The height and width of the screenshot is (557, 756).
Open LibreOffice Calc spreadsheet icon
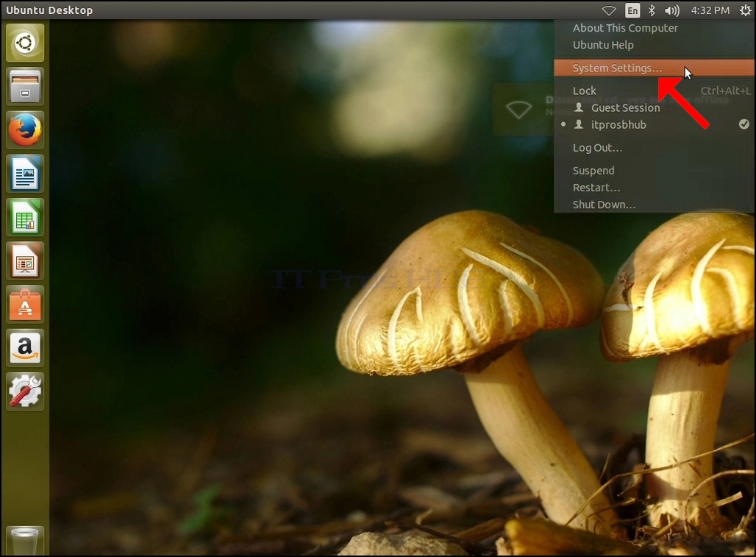[25, 217]
